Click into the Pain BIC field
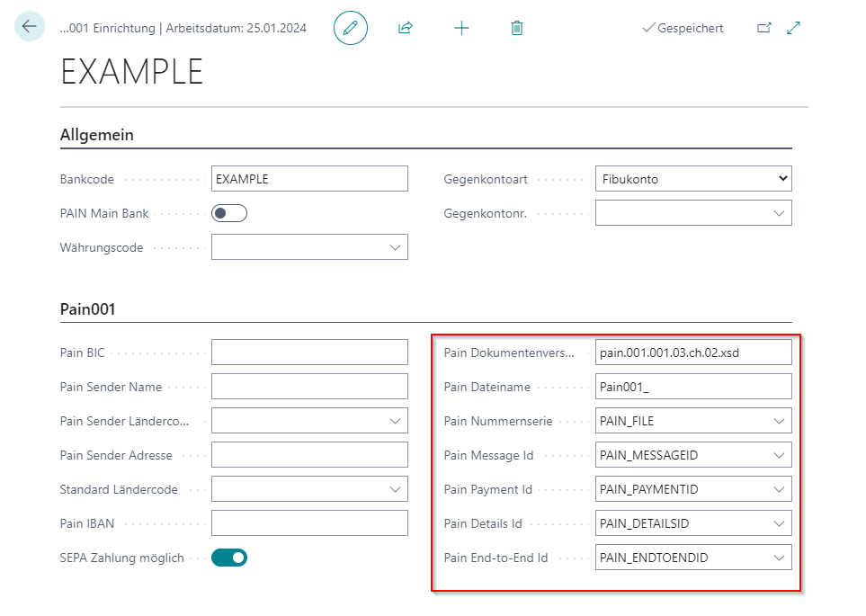Viewport: 866px width, 616px height. point(308,353)
